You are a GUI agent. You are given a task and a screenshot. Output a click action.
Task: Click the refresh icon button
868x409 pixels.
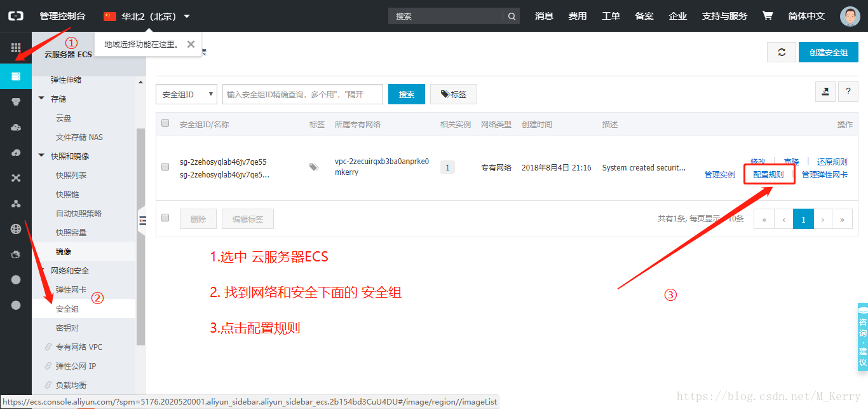click(x=782, y=52)
